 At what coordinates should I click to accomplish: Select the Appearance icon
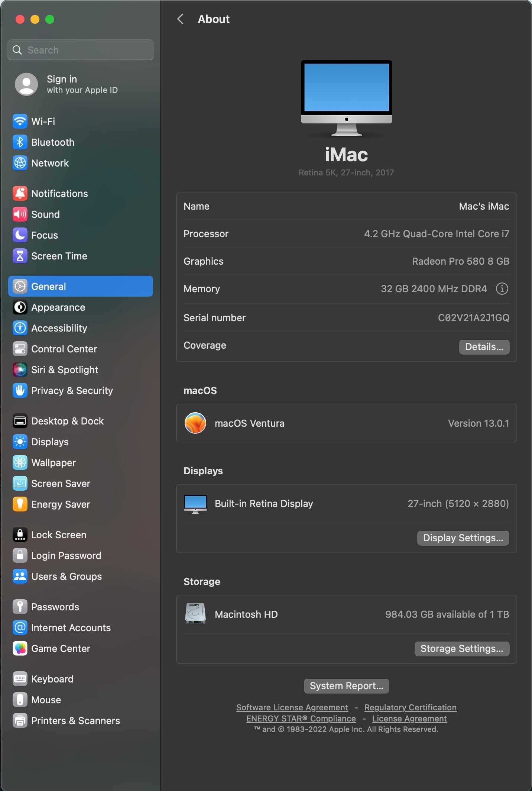20,307
